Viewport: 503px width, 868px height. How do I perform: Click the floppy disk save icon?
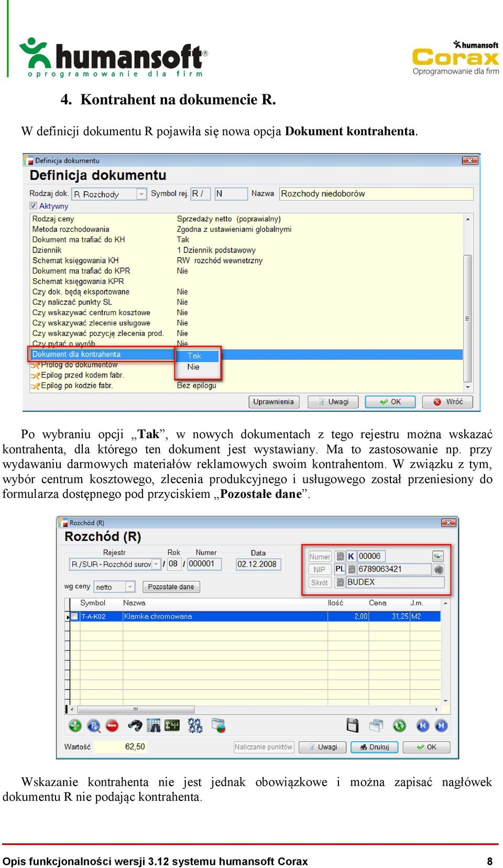click(x=353, y=725)
